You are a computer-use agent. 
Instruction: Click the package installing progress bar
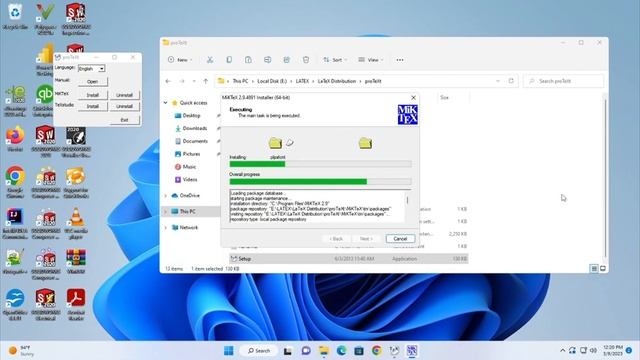point(320,164)
